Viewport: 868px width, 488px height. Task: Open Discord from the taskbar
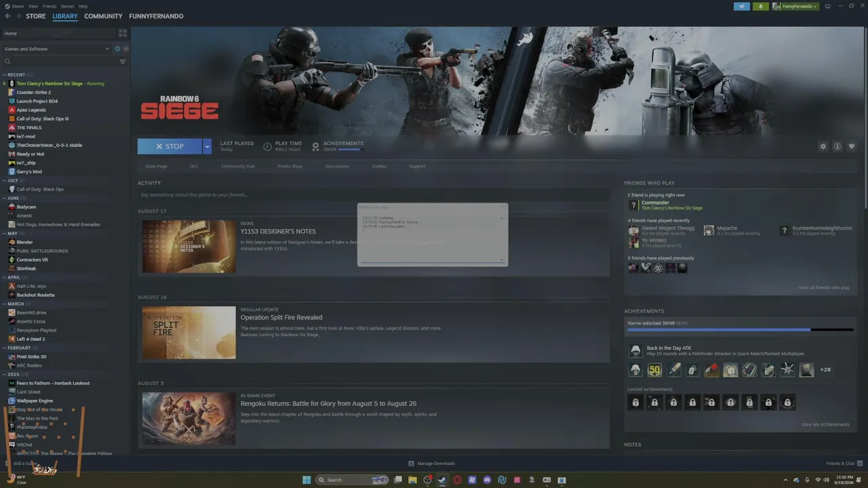(x=487, y=480)
